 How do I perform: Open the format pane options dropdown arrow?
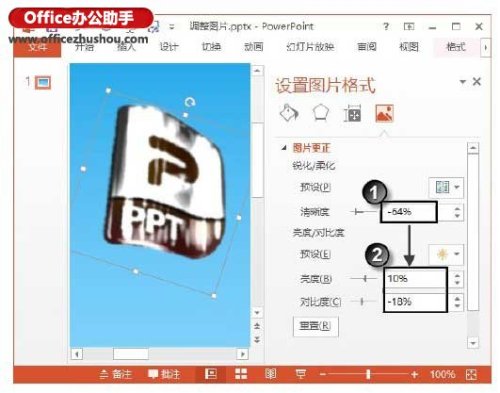pyautogui.click(x=463, y=81)
